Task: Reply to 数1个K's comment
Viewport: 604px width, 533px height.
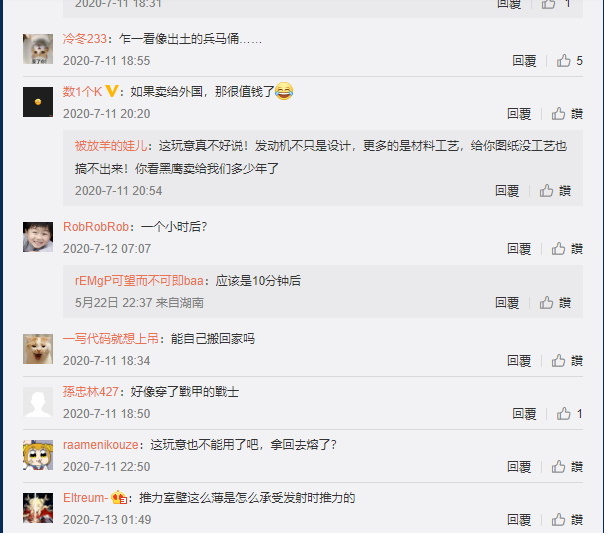Action: point(519,114)
